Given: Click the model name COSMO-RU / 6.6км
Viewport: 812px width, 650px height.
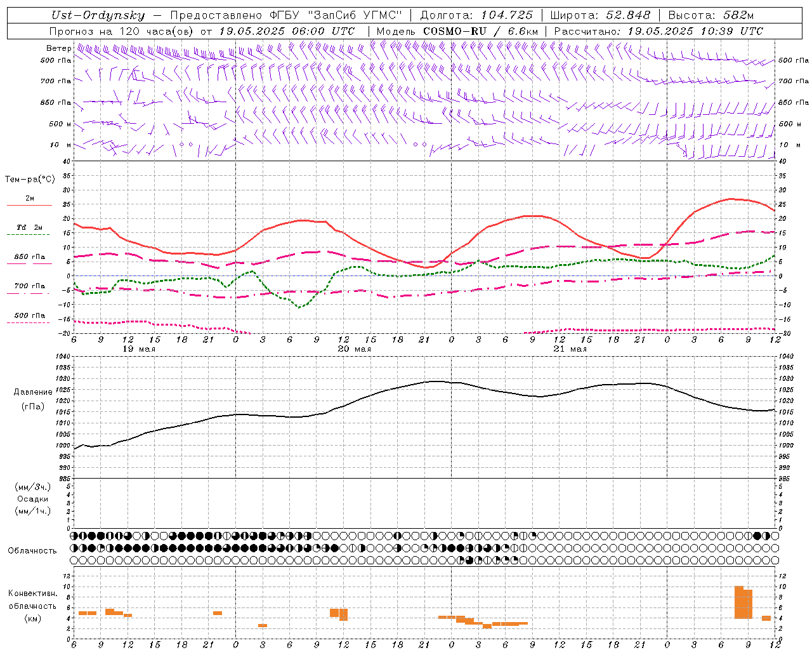Looking at the screenshot, I should pyautogui.click(x=481, y=31).
